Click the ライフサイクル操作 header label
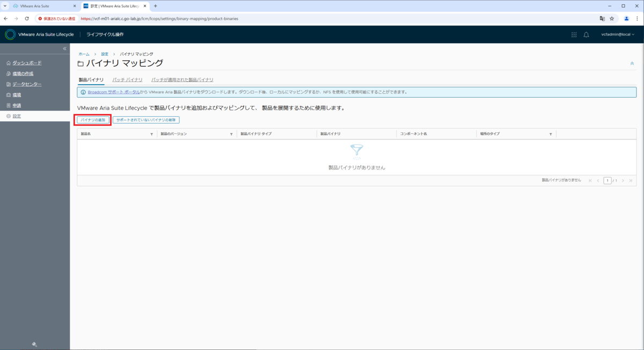The image size is (644, 350). (105, 35)
